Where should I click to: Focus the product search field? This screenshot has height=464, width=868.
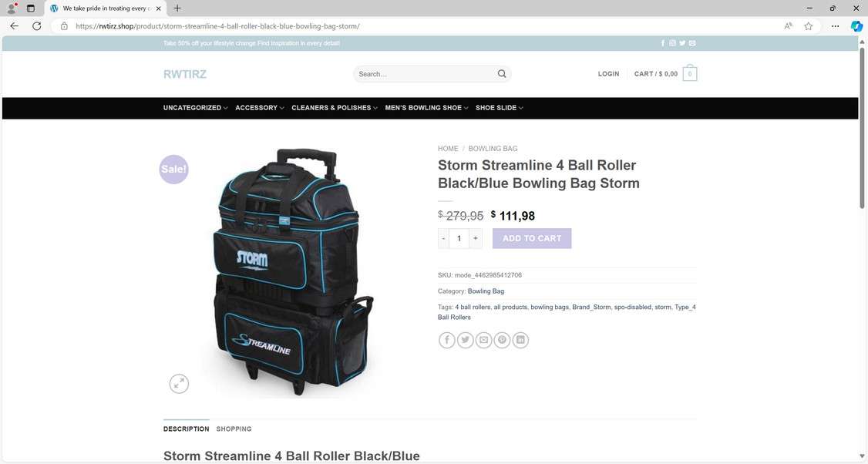[426, 74]
